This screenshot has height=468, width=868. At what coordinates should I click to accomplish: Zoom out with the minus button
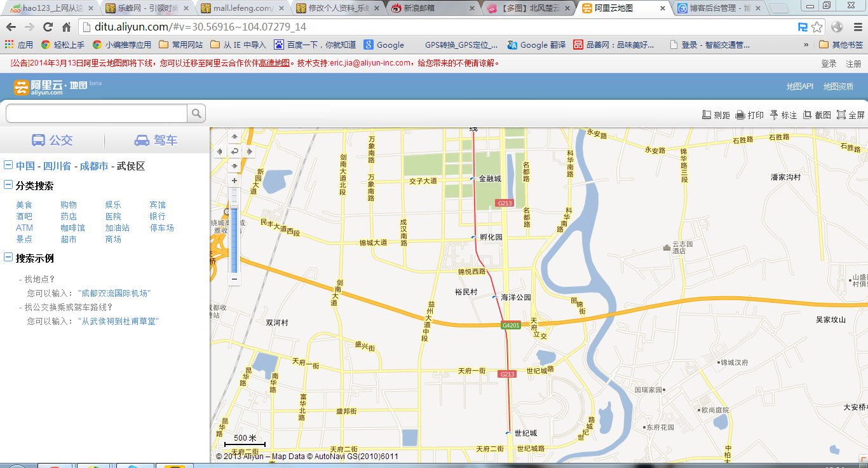click(x=234, y=279)
